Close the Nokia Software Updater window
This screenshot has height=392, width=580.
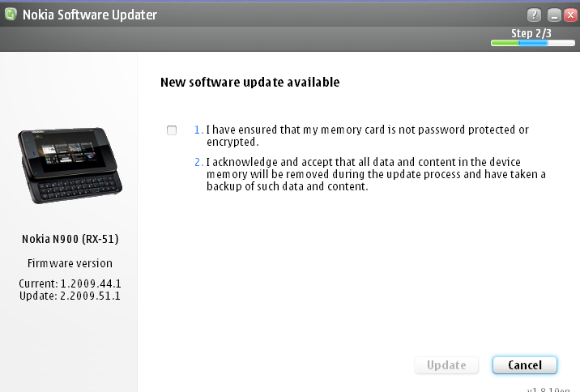click(x=570, y=15)
